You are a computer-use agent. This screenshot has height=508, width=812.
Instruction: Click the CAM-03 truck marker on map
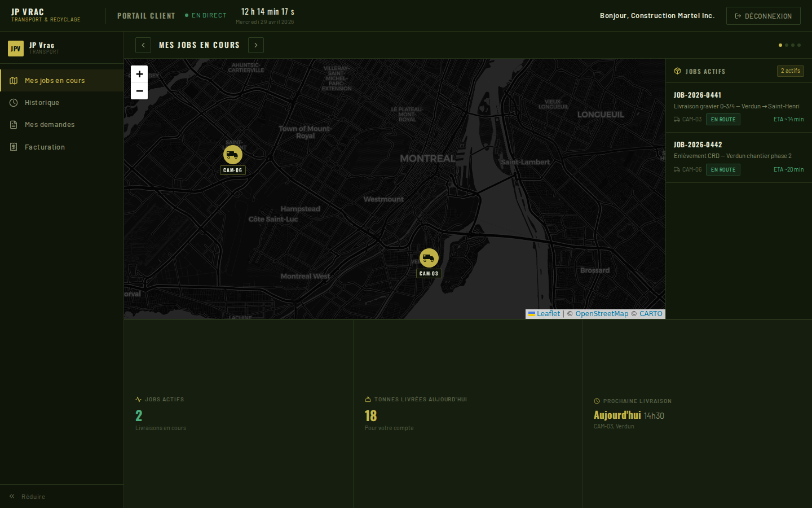point(429,258)
